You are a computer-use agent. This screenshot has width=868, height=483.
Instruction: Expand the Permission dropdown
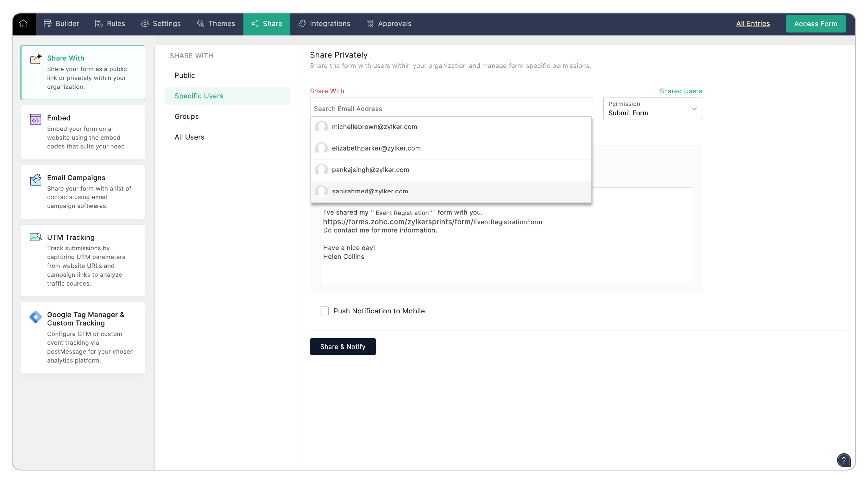click(x=652, y=109)
